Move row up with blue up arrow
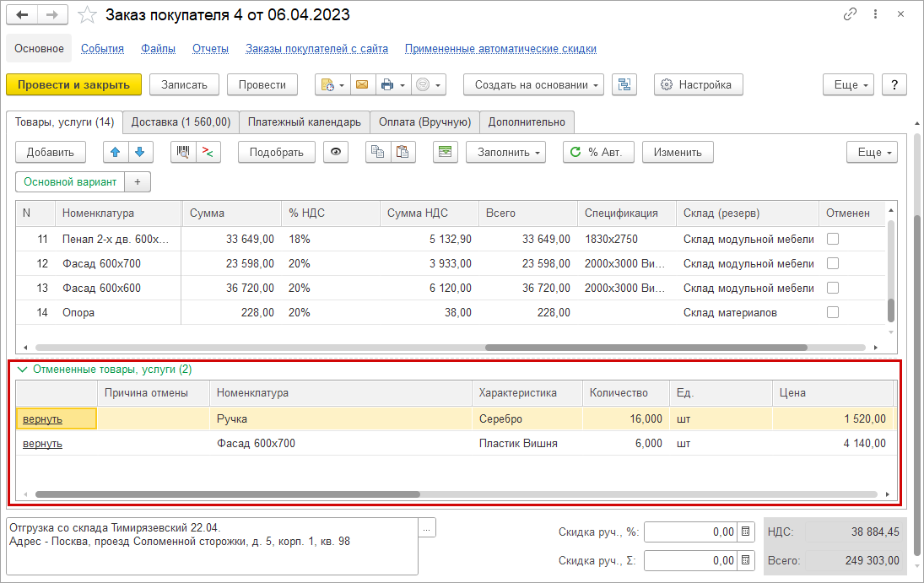The width and height of the screenshot is (924, 583). click(116, 152)
